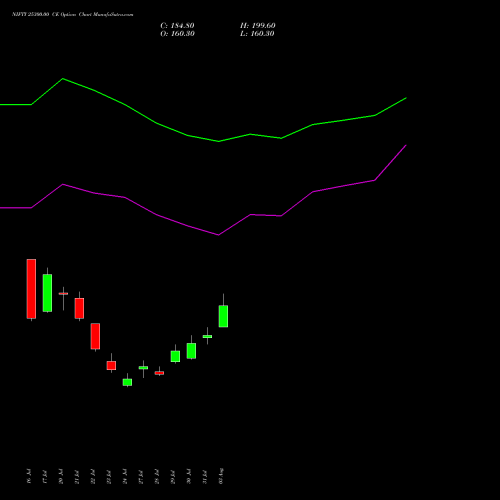Click the low price value L: 160.30
Screen dimensions: 500x500
point(257,34)
